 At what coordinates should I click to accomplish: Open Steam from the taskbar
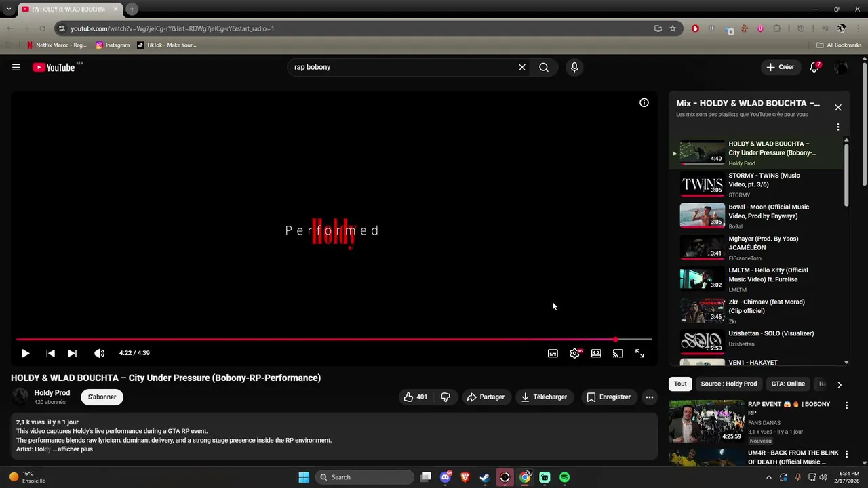tap(485, 477)
